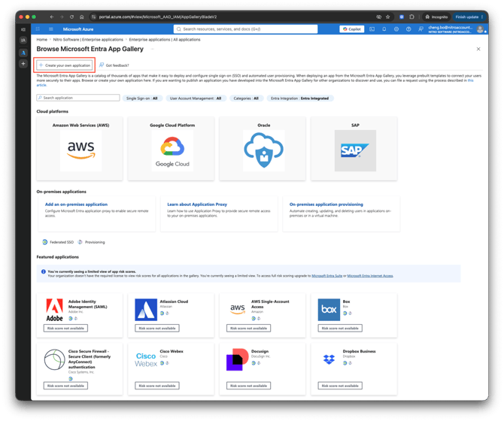This screenshot has width=504, height=421.
Task: Click Create your own application
Action: coord(65,65)
